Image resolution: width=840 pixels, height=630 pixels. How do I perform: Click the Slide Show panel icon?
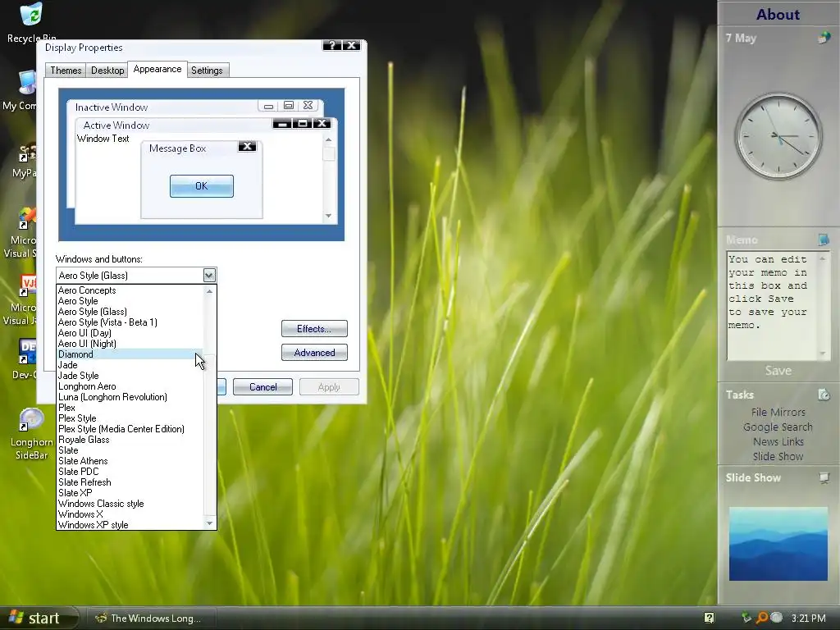coord(824,477)
